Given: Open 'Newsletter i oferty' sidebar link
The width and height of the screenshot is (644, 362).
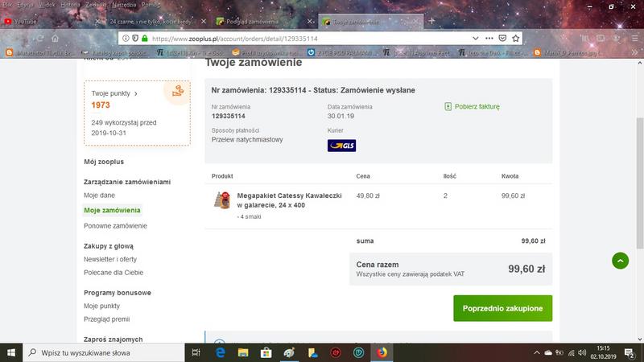Looking at the screenshot, I should 110,259.
